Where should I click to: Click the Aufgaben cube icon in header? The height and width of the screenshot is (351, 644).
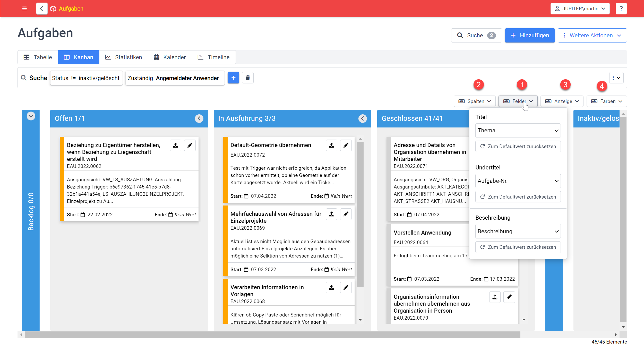(53, 8)
